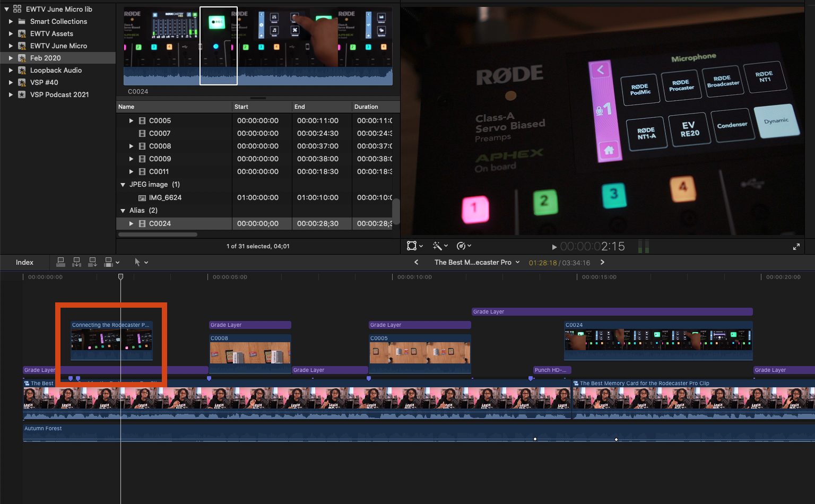Click the Feb 2020 event star icon

pos(22,58)
